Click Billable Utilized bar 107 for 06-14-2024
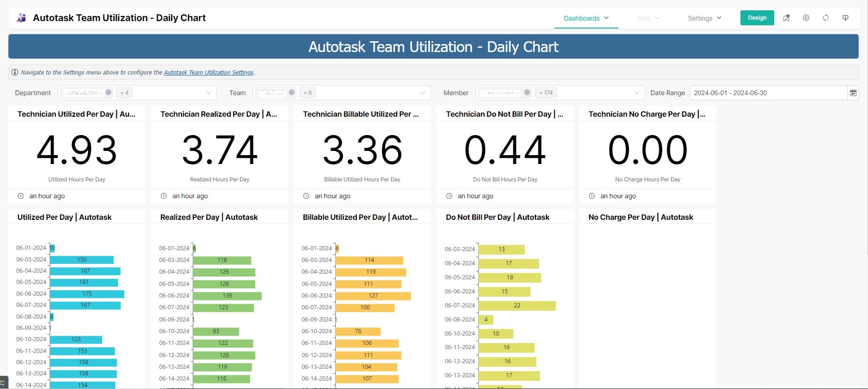 (x=367, y=379)
